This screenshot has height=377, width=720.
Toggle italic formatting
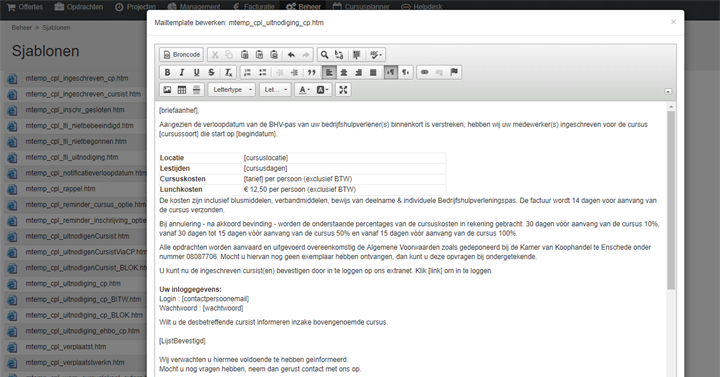(182, 72)
